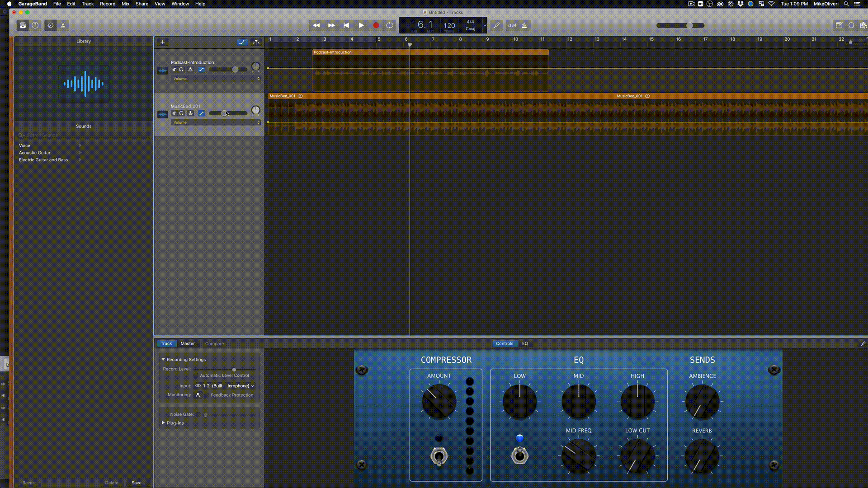Viewport: 868px width, 488px height.
Task: Open the LCD display mode dropdown arrow
Action: point(485,25)
